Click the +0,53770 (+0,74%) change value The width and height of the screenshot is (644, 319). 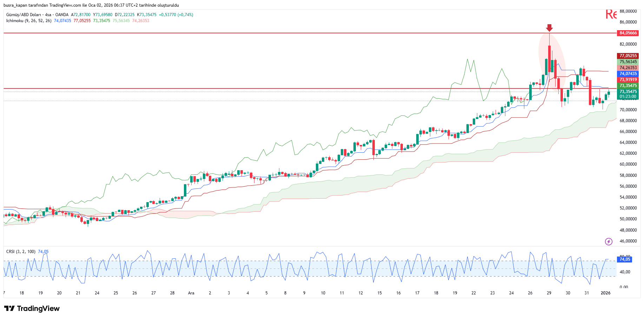176,15
